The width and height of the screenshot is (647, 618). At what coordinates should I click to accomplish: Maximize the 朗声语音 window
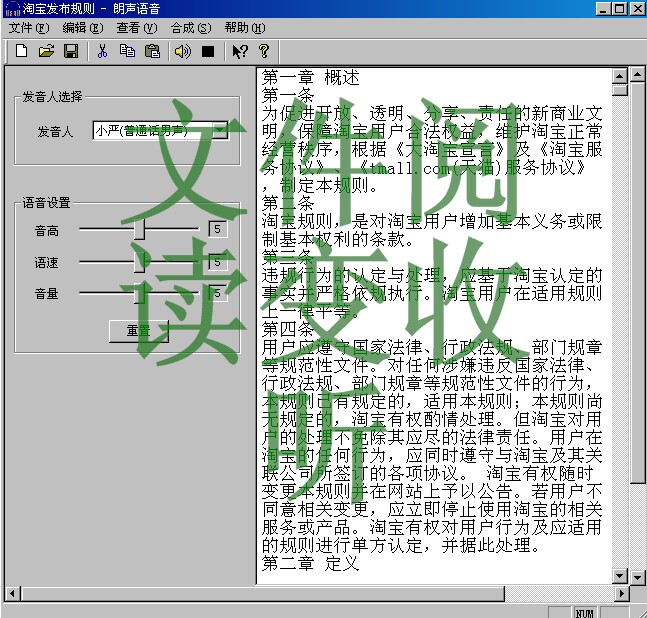click(620, 9)
